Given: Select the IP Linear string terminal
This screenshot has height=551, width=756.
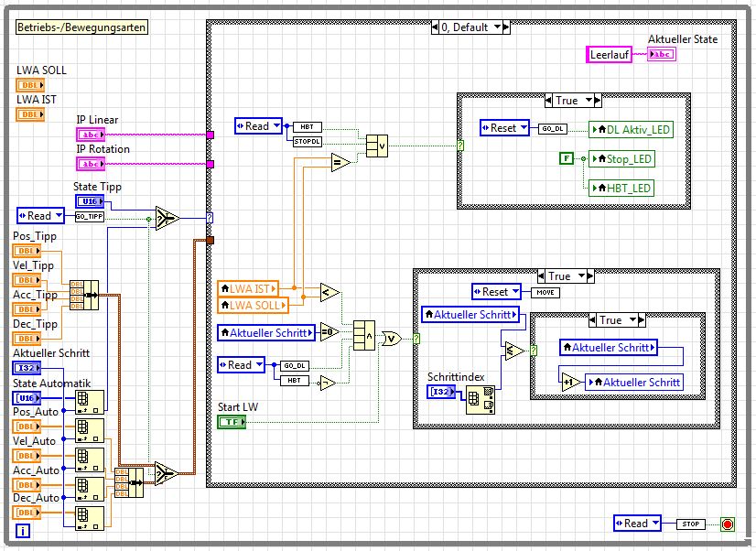Looking at the screenshot, I should (91, 135).
